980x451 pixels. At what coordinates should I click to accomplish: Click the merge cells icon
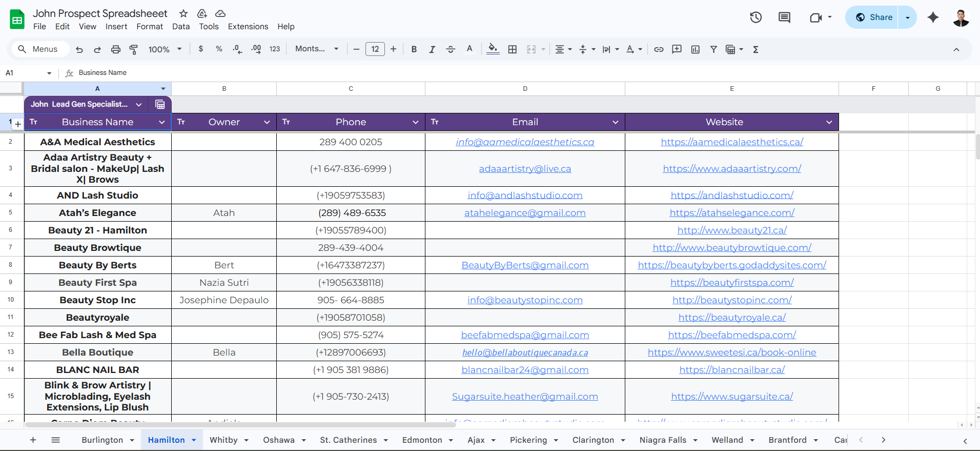[532, 49]
